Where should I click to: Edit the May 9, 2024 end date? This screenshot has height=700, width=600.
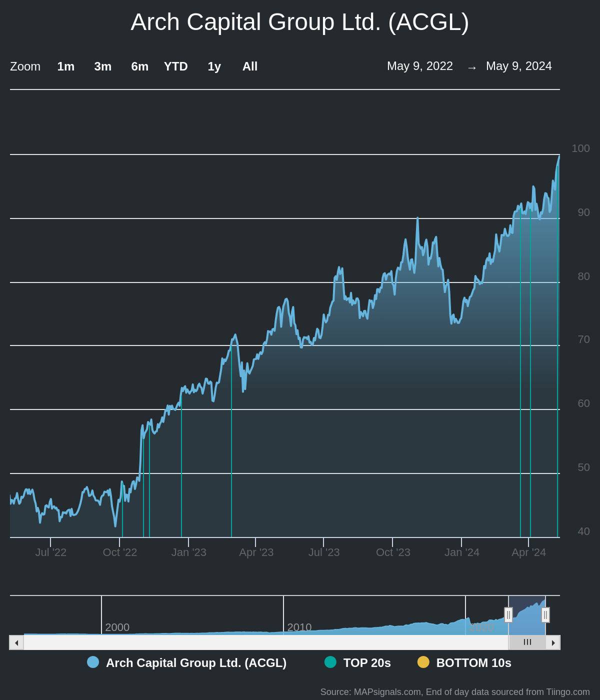point(519,66)
